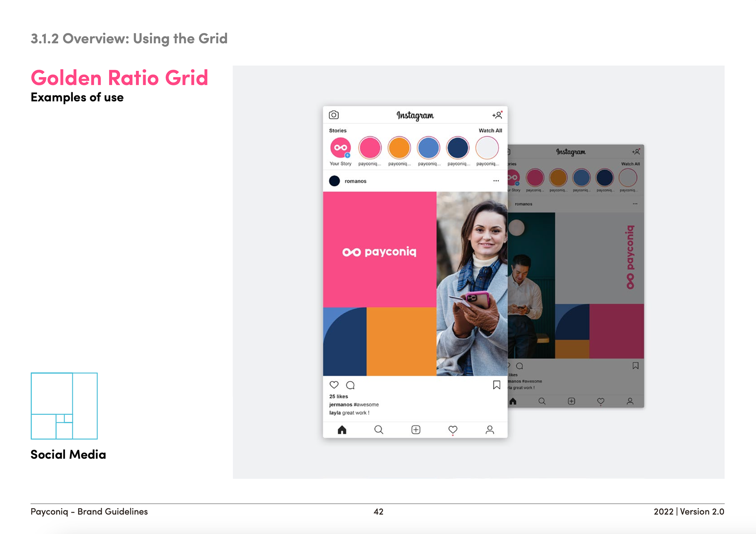Tap the bookmark icon on the rear gray mockup
This screenshot has width=756, height=534.
pos(635,366)
